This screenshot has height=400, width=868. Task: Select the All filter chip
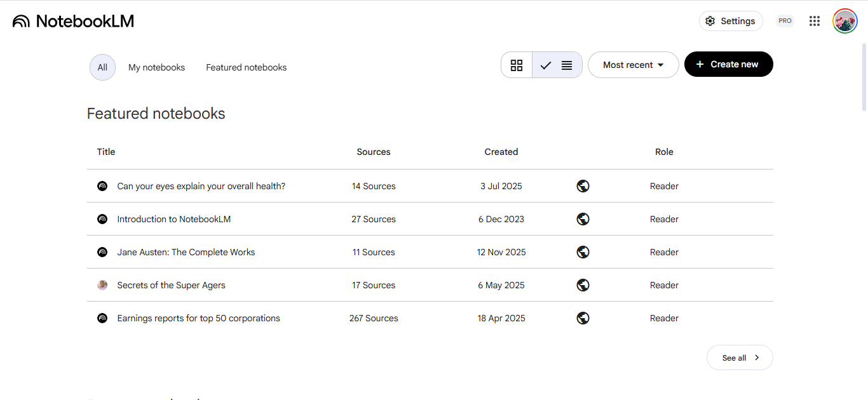click(102, 67)
